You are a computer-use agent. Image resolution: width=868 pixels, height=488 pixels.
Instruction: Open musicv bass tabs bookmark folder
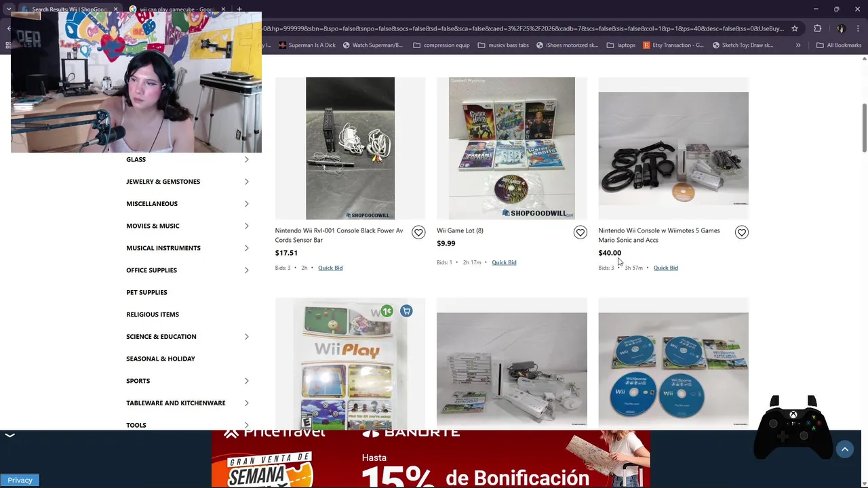tap(503, 45)
